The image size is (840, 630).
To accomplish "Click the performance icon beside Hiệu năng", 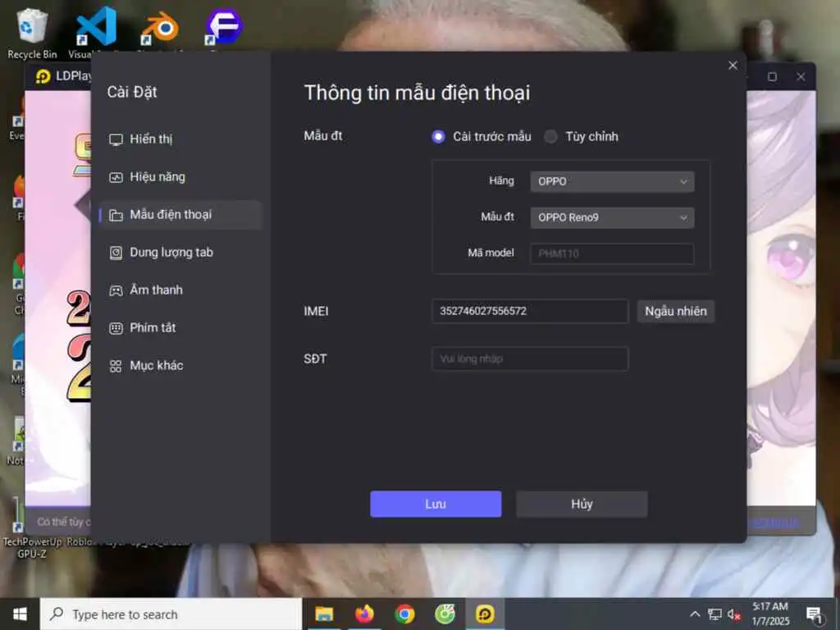I will 116,177.
